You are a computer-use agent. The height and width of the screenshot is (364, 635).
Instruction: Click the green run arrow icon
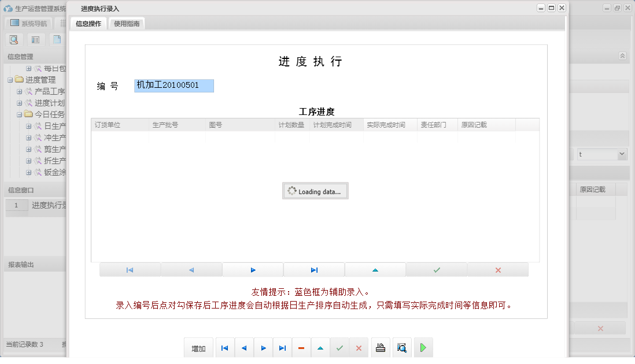[423, 347]
